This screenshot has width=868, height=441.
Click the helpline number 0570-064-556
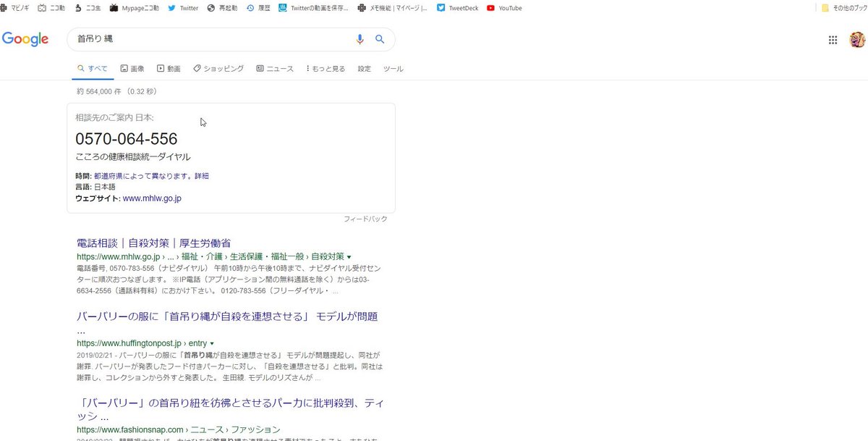point(127,139)
